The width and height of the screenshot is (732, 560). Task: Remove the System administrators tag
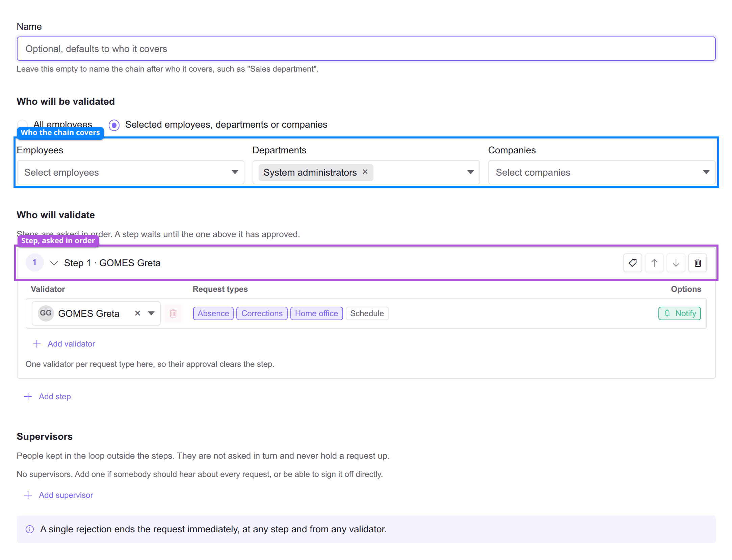pos(365,172)
